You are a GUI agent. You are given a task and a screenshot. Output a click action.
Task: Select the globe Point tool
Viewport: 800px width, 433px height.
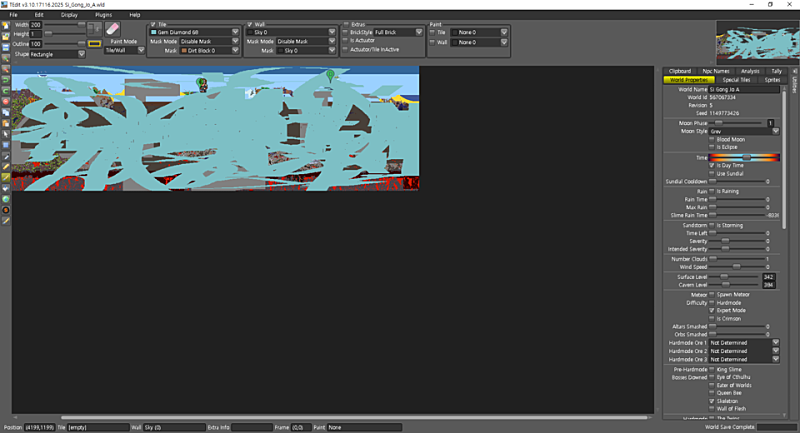pos(6,199)
